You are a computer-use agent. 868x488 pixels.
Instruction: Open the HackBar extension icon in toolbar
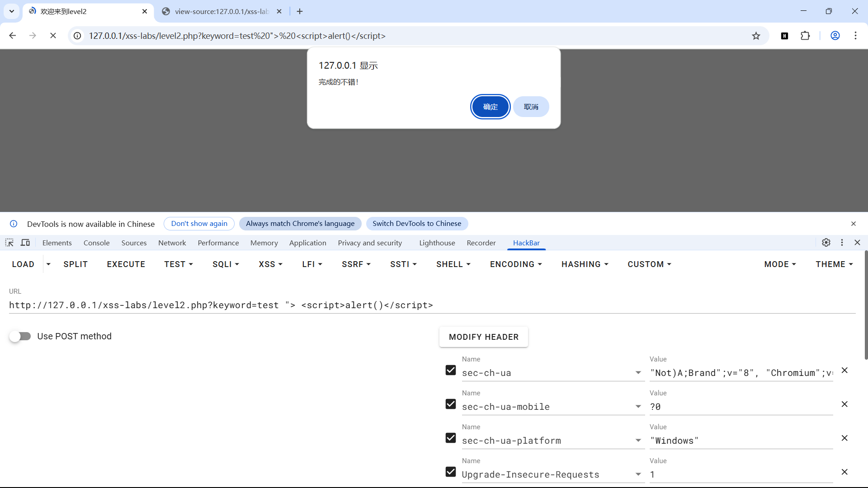click(784, 36)
